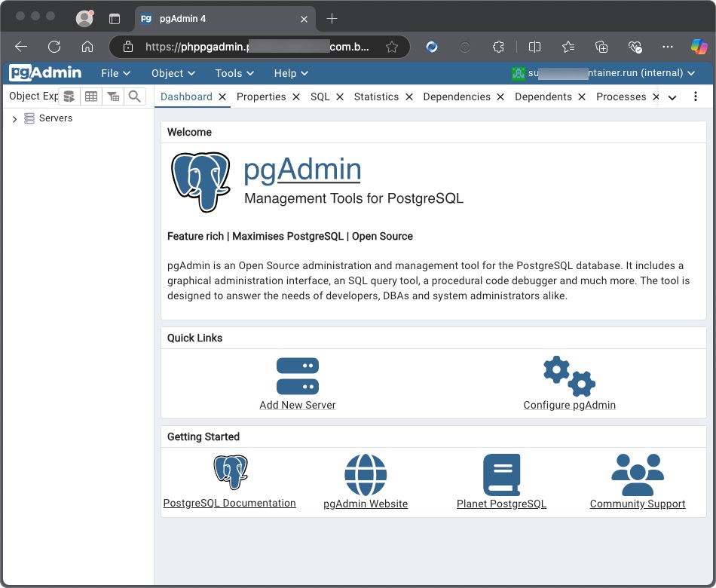Click the Community Support people icon
This screenshot has width=716, height=588.
click(x=638, y=475)
